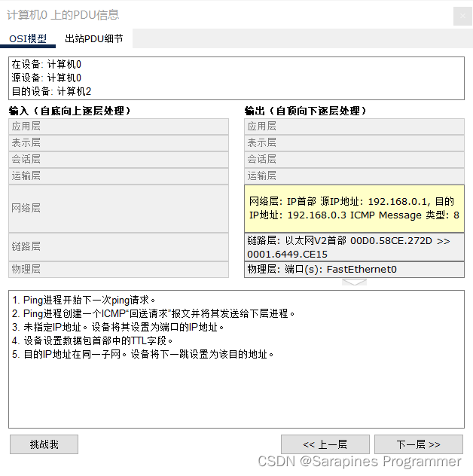The height and width of the screenshot is (476, 473).
Task: Click the output 应用层 row
Action: [x=354, y=127]
